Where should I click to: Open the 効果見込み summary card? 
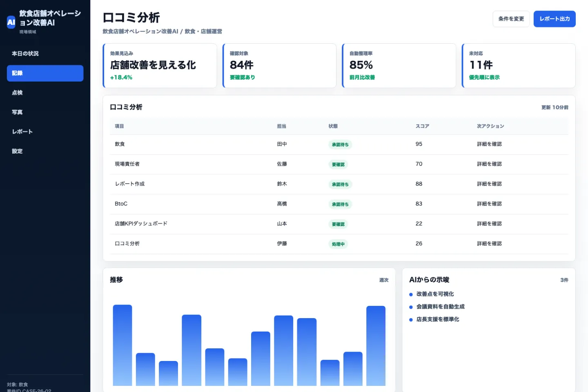(160, 65)
